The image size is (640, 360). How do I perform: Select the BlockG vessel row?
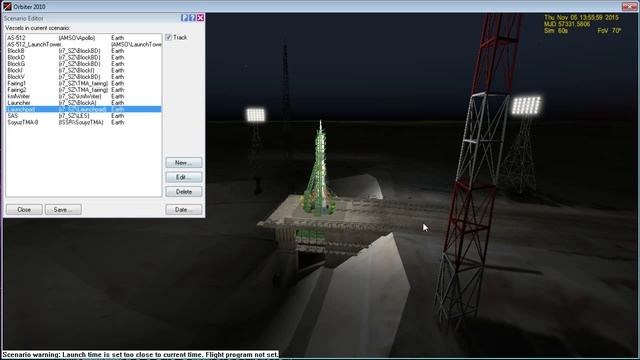(x=84, y=64)
